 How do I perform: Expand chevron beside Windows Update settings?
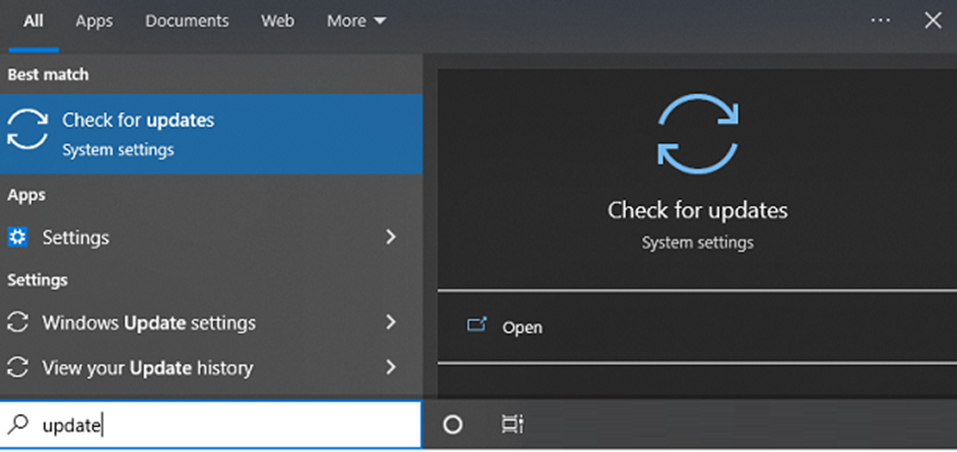pos(391,323)
